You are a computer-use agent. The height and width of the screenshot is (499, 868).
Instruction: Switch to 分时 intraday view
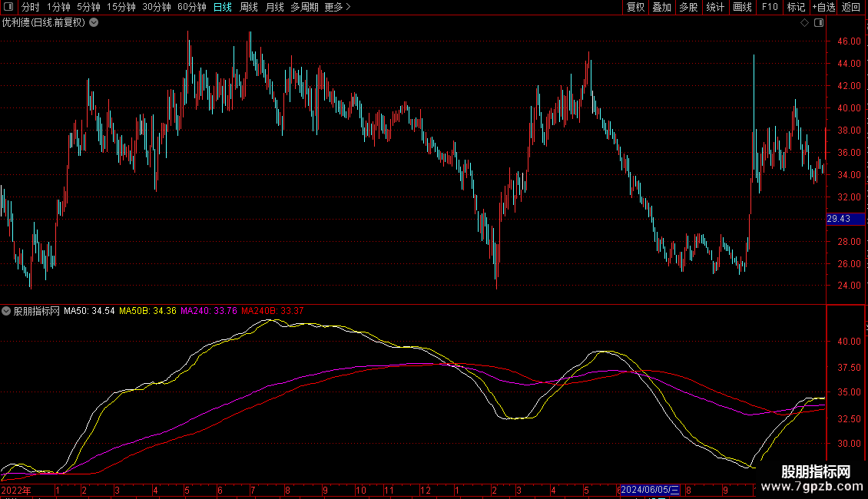30,8
